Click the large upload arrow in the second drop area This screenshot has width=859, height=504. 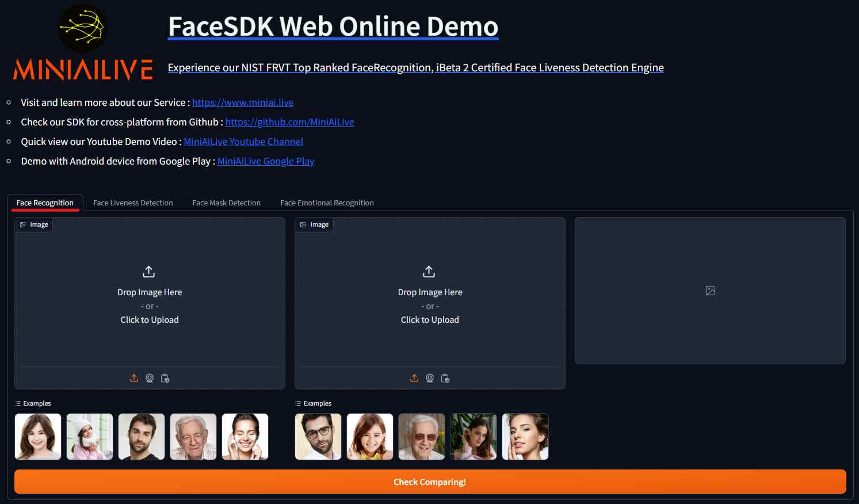pos(429,271)
